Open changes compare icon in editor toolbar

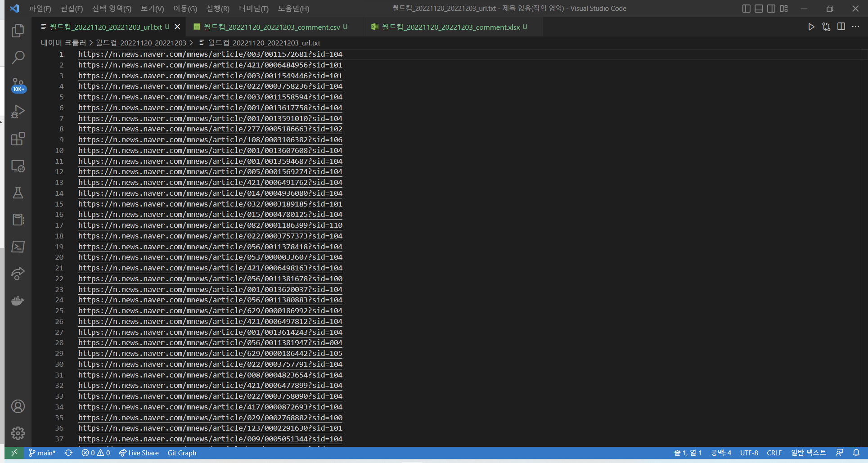tap(826, 27)
